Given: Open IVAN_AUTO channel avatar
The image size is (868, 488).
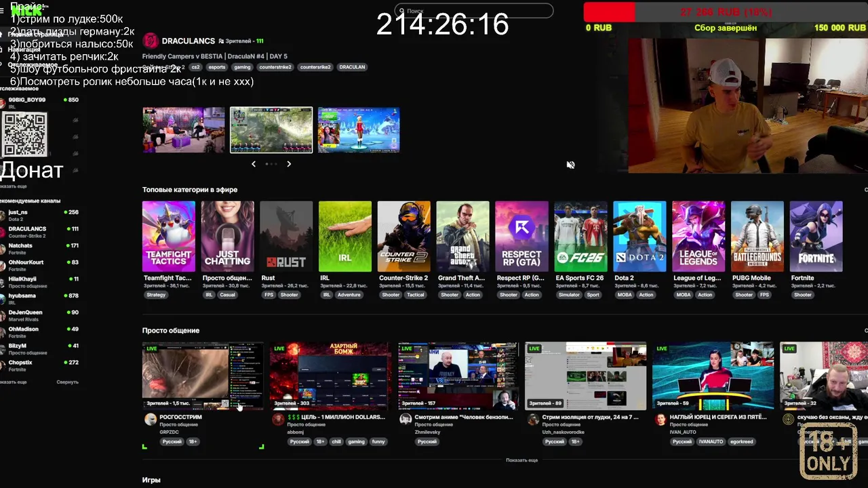Looking at the screenshot, I should [x=660, y=420].
